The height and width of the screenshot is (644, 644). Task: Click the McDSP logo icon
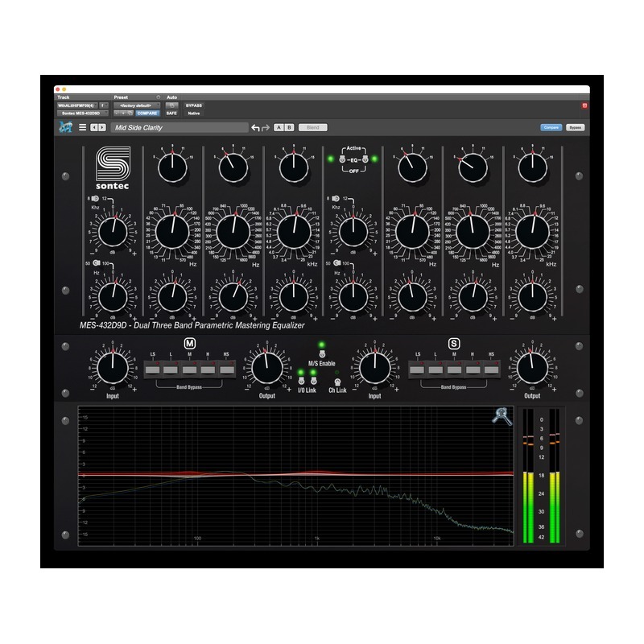click(65, 127)
